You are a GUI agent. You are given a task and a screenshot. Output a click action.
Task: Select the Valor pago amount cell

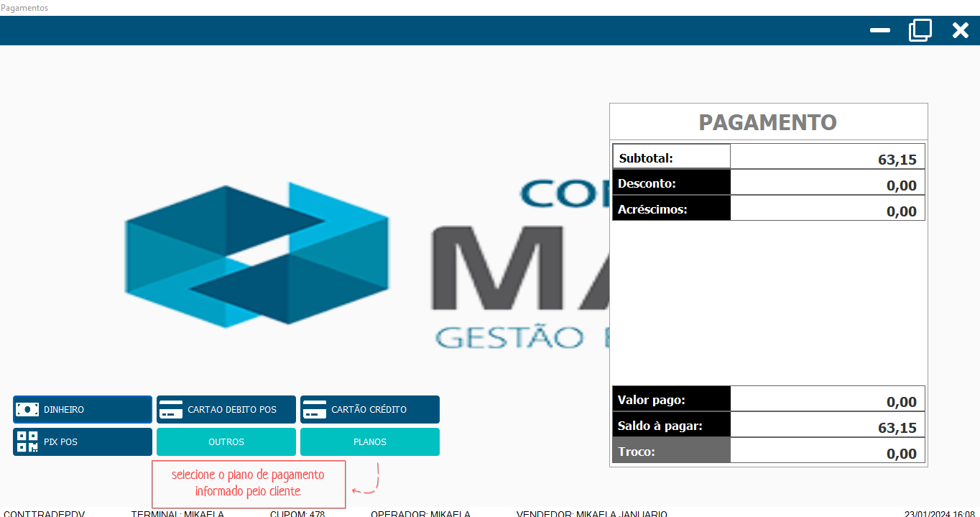coord(827,400)
